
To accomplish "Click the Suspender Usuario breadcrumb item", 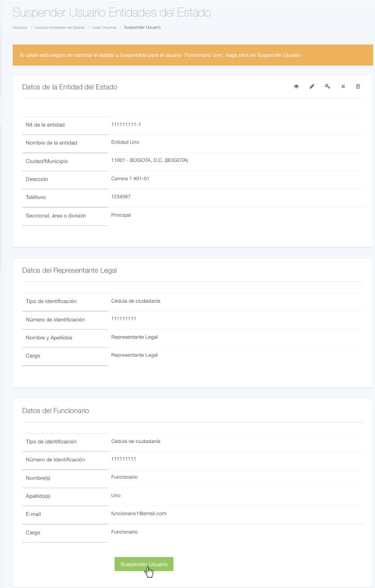I will pos(142,28).
